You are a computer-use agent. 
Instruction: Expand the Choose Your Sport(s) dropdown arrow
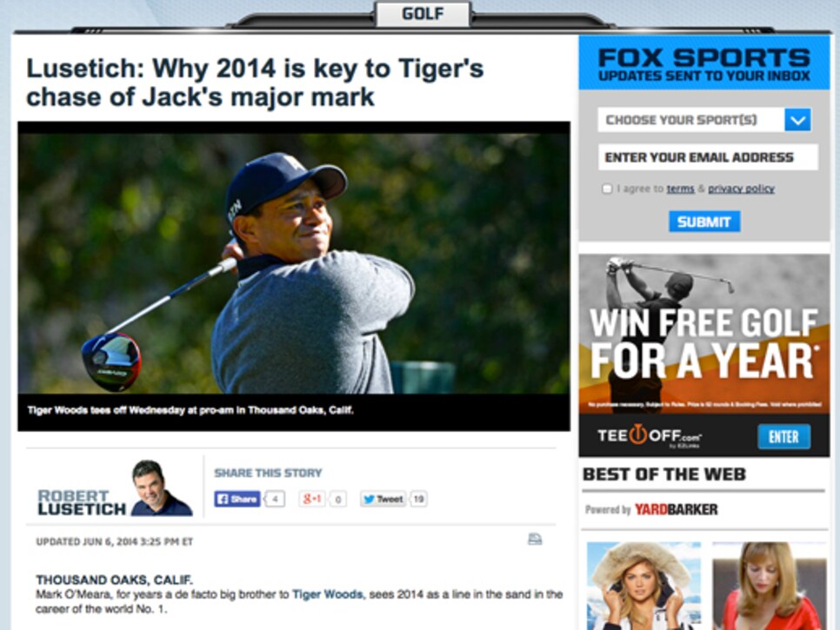(797, 120)
